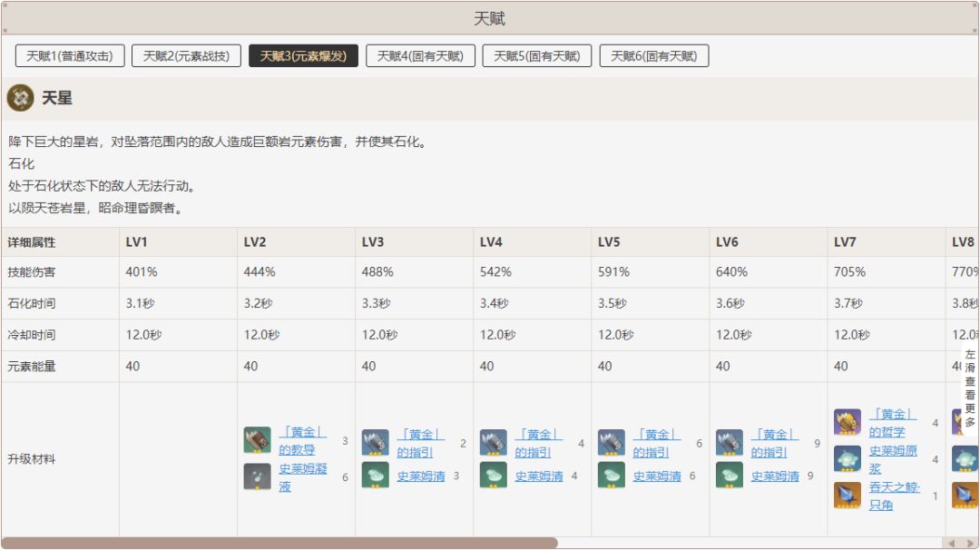The height and width of the screenshot is (550, 980).
Task: Open the LV3 「黄金」的指引 link
Action: tap(421, 443)
